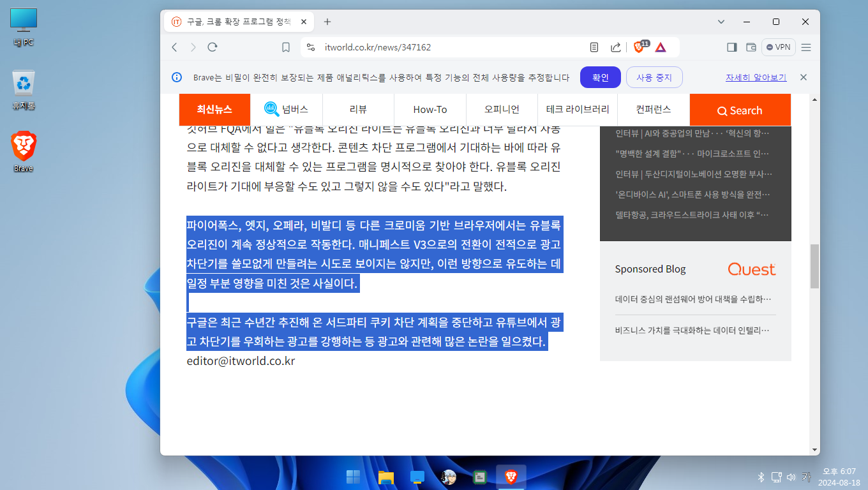Click the scrollbar down arrow
Viewport: 868px width, 490px height.
(814, 450)
